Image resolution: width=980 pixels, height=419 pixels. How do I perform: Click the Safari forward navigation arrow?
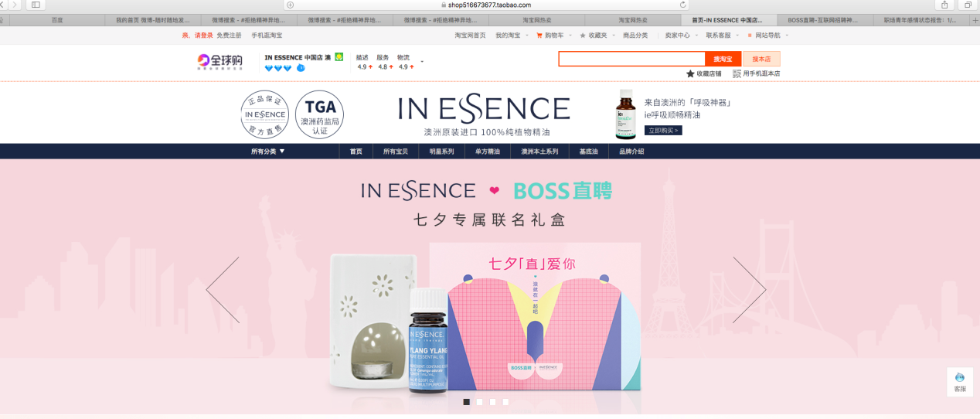(x=14, y=5)
